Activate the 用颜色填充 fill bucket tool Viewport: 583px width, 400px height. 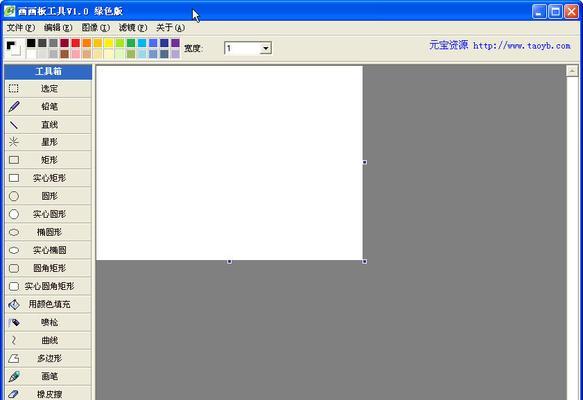click(48, 304)
